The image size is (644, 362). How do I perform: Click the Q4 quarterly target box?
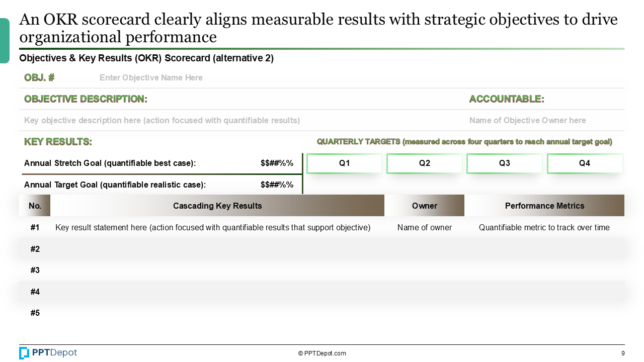pos(585,163)
